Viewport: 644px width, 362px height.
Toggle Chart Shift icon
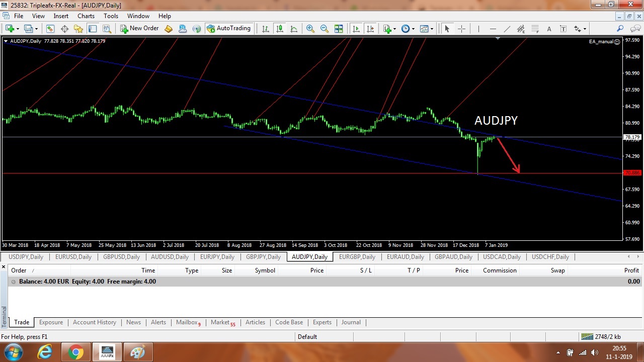point(370,29)
